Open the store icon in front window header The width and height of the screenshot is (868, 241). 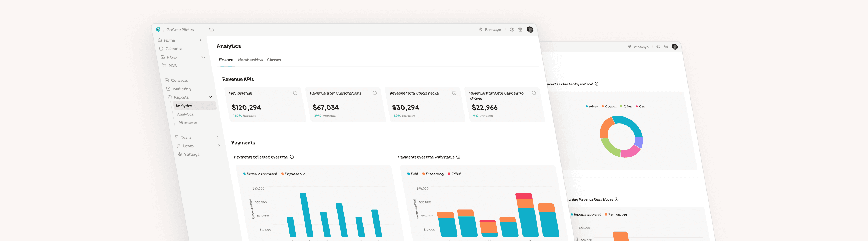[521, 30]
